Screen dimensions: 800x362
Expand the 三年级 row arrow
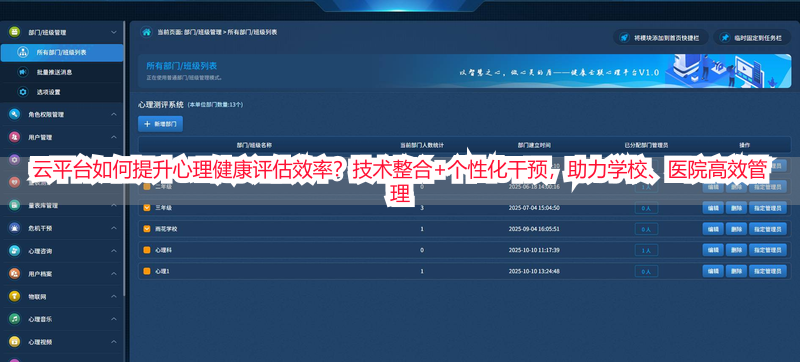(147, 208)
